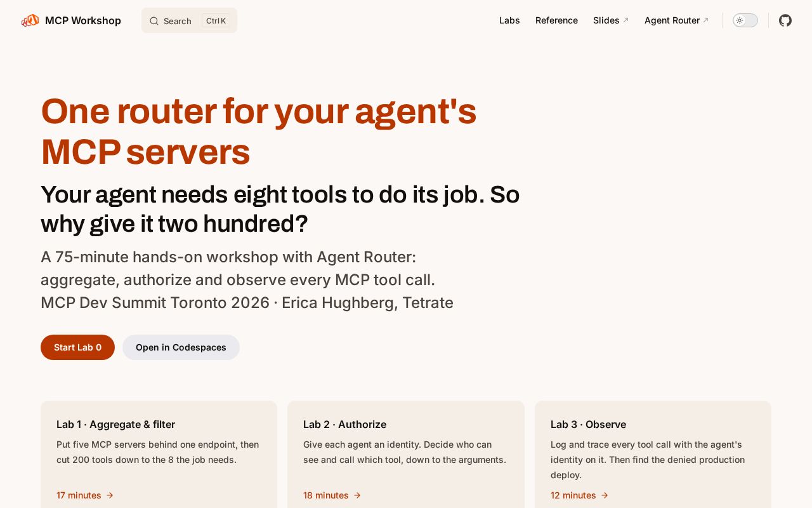Image resolution: width=812 pixels, height=508 pixels.
Task: Click the 'Your agent needs eight tools' subheading
Action: click(x=280, y=209)
